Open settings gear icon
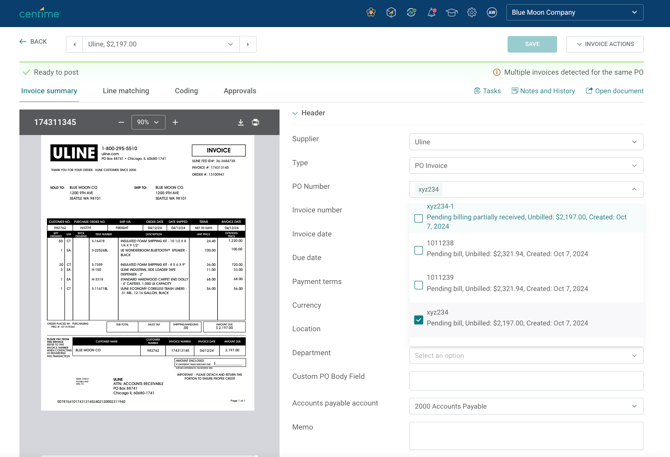This screenshot has height=457, width=670. (472, 12)
